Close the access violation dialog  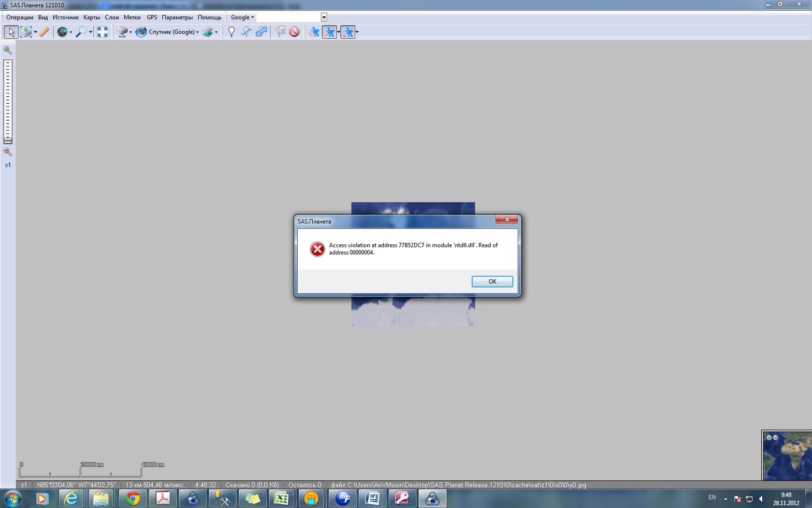492,282
